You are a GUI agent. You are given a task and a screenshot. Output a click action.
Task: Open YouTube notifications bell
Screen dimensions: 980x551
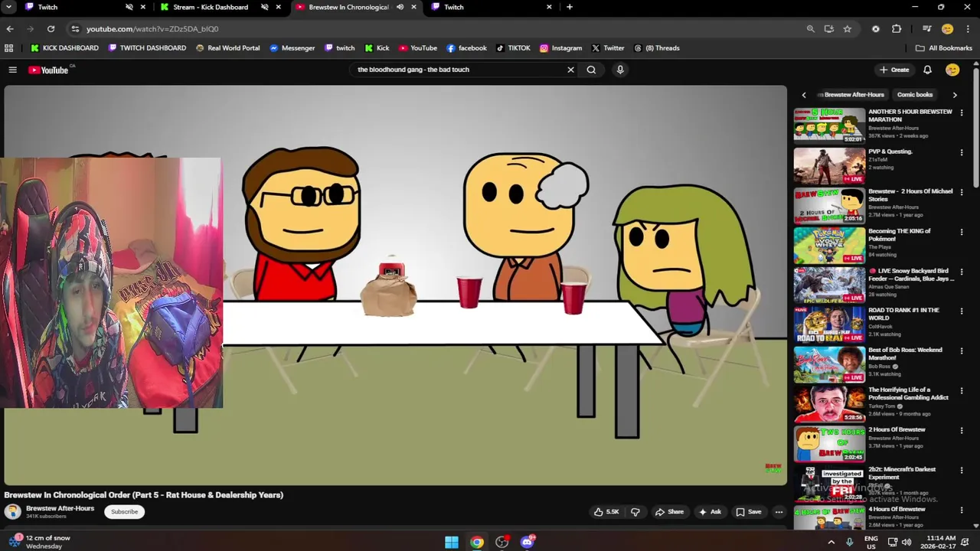click(x=927, y=70)
